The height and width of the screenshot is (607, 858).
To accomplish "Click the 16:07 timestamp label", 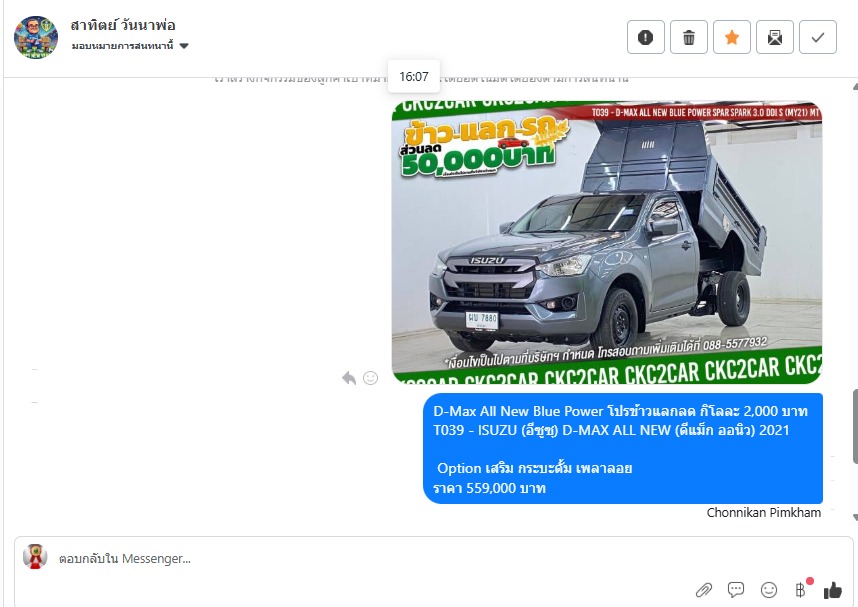I will click(414, 77).
